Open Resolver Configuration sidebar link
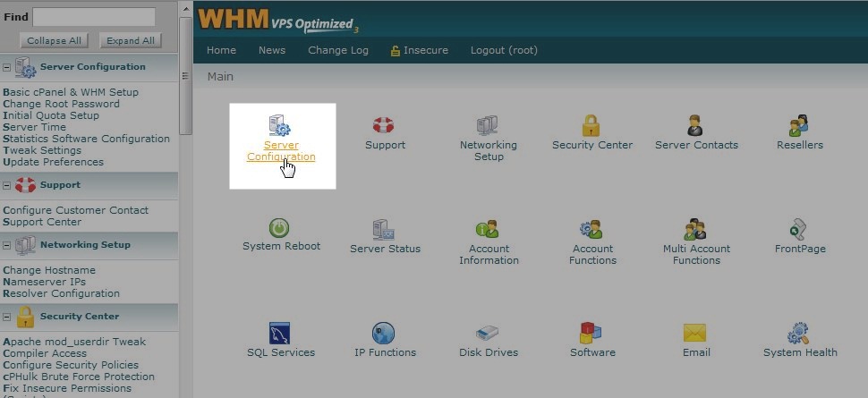 [x=62, y=293]
